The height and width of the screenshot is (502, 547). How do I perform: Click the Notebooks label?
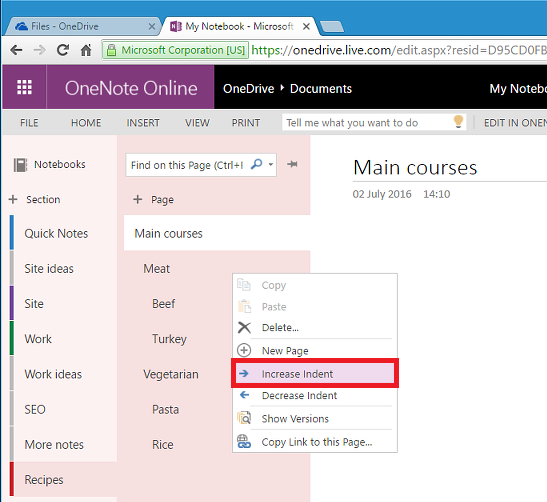point(60,164)
